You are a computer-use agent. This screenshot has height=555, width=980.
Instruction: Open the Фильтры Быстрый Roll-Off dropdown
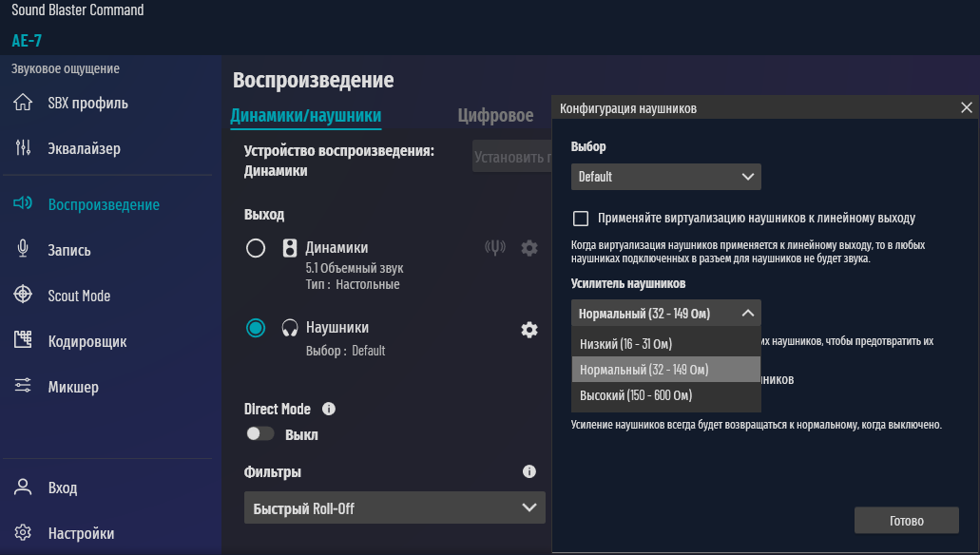[x=394, y=508]
